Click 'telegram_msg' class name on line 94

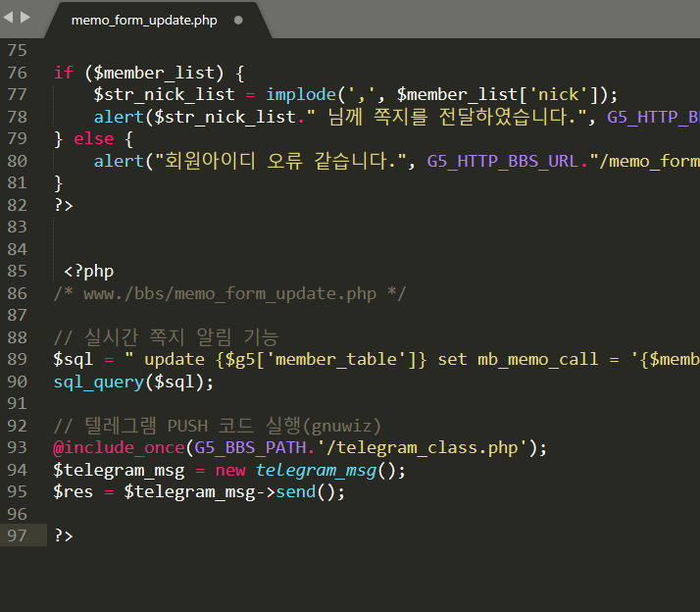point(316,471)
